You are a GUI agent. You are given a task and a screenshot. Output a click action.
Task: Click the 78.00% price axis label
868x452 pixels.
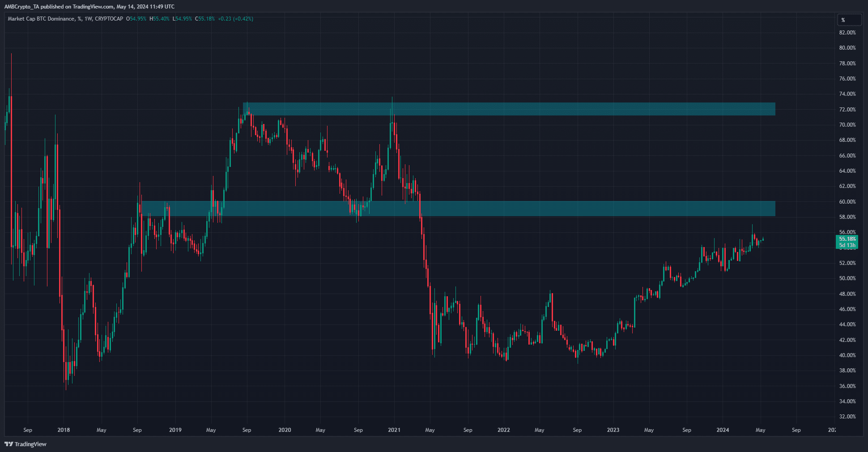847,64
